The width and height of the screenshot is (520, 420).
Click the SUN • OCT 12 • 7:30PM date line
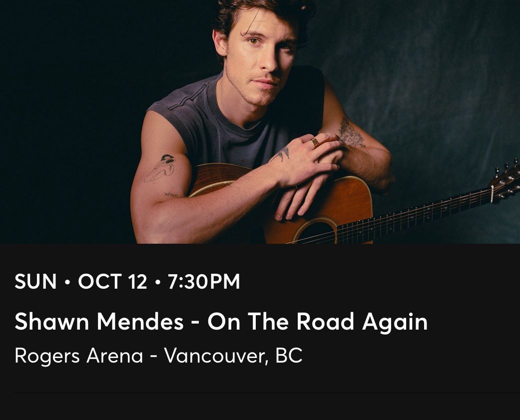tap(127, 282)
